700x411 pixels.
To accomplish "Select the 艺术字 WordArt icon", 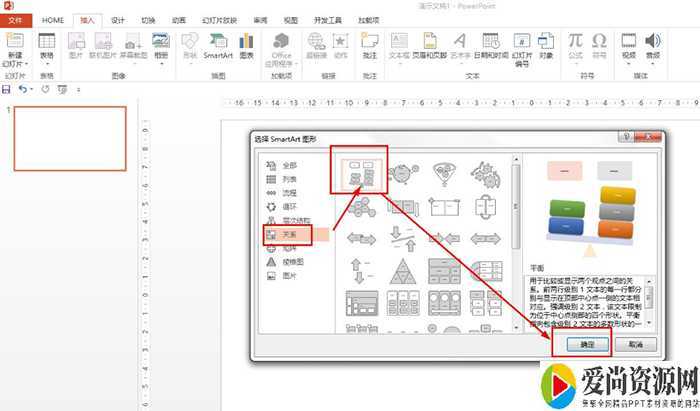I will tap(459, 45).
